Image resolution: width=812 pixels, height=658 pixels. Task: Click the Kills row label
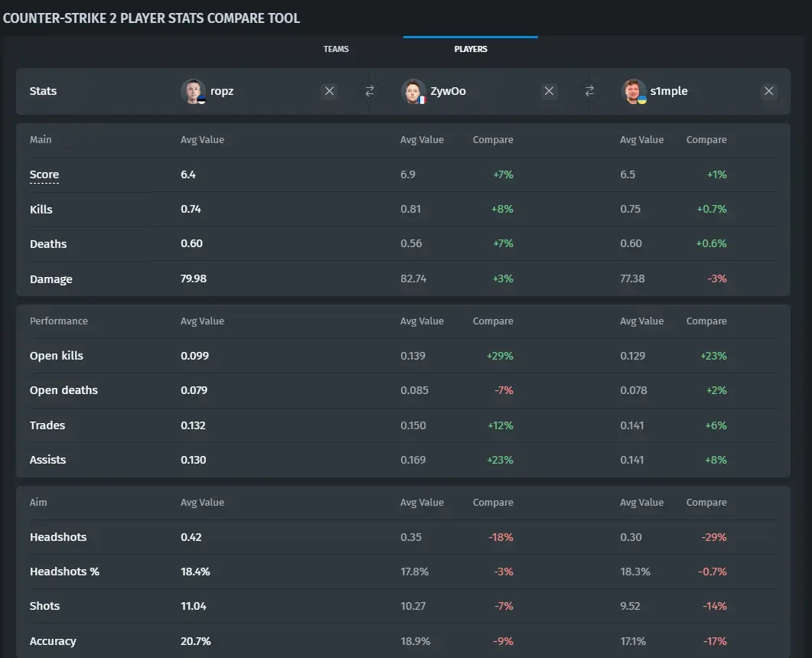point(41,209)
